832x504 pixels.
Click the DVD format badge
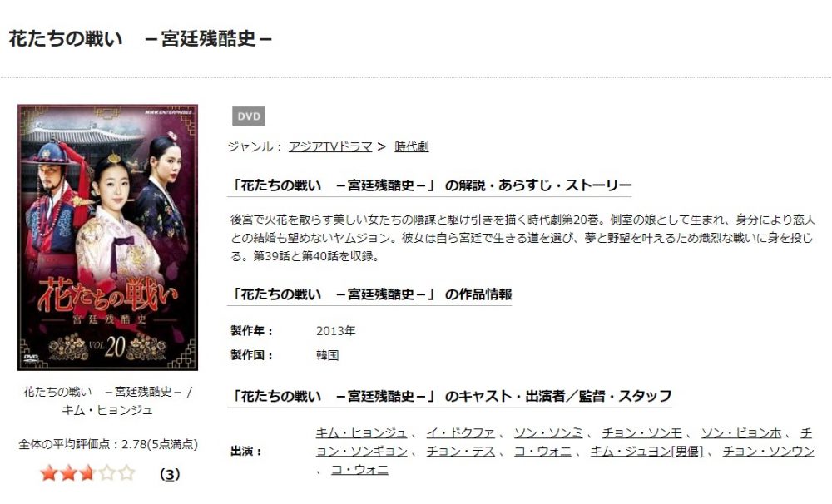click(x=248, y=116)
